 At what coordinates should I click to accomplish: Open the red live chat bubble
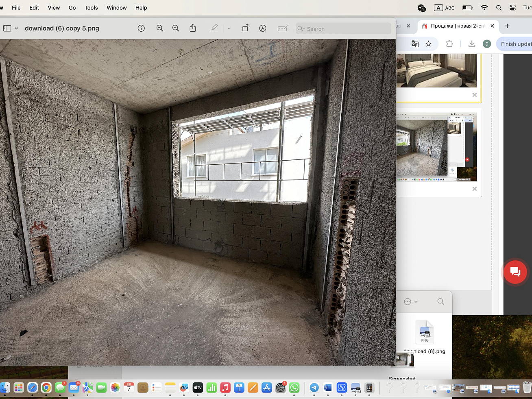click(x=515, y=272)
